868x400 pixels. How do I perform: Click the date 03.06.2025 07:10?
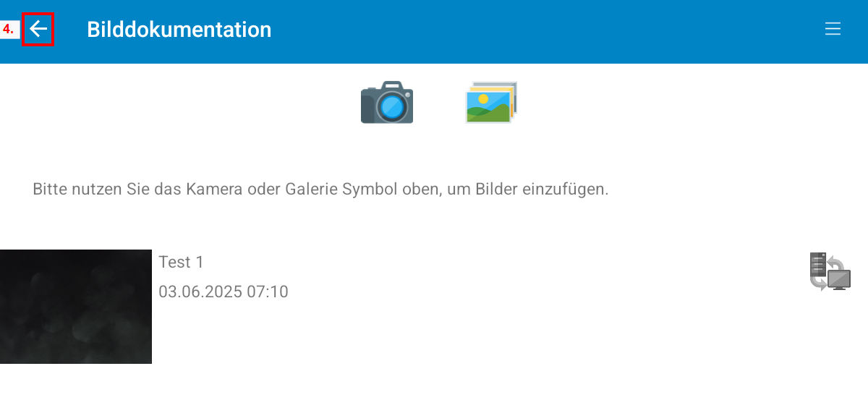coord(224,292)
